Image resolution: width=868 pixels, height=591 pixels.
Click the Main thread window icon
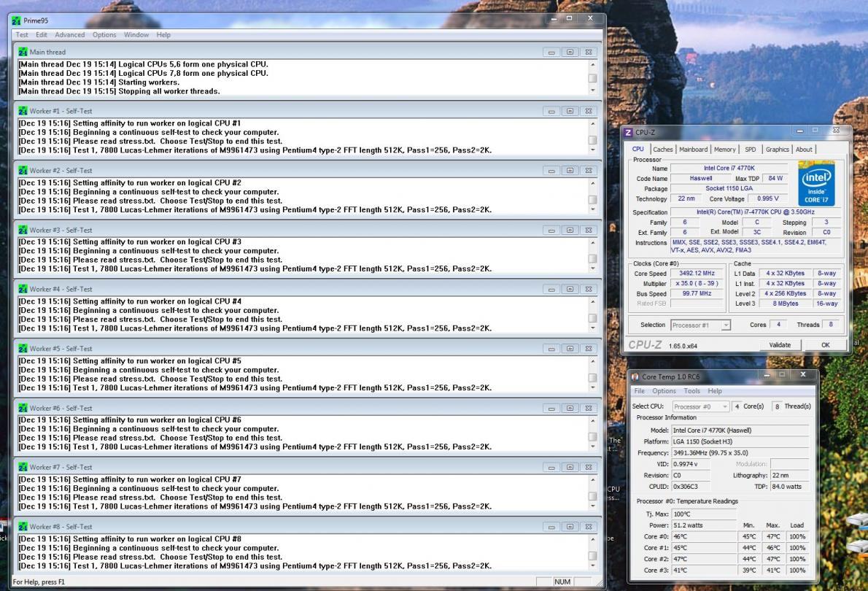point(23,52)
